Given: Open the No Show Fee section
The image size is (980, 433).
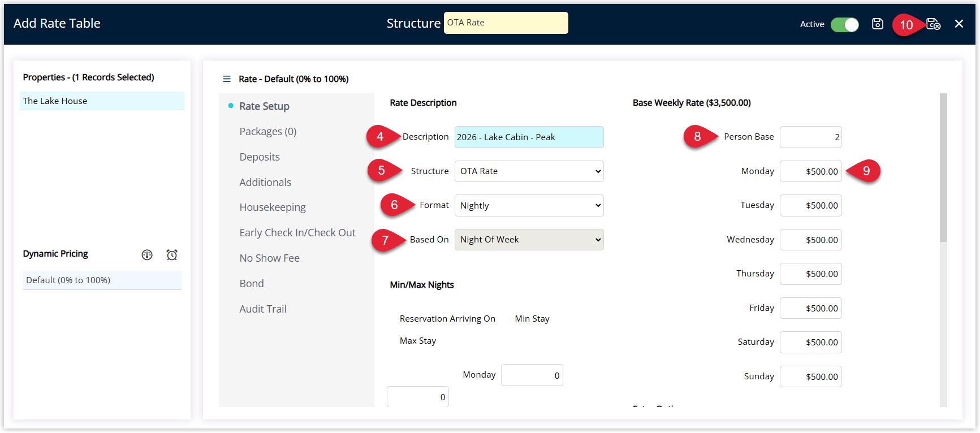Looking at the screenshot, I should pyautogui.click(x=269, y=258).
